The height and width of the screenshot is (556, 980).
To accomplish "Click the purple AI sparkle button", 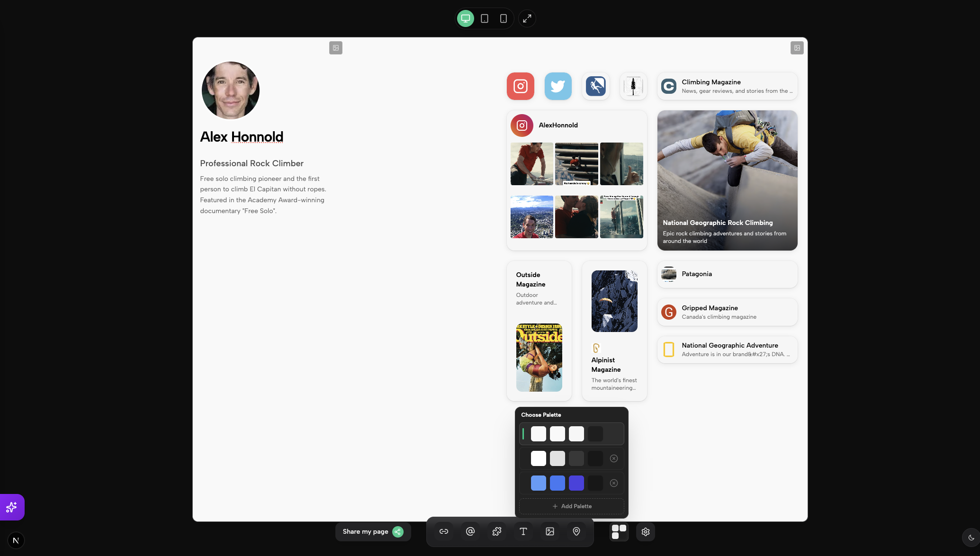I will (12, 507).
